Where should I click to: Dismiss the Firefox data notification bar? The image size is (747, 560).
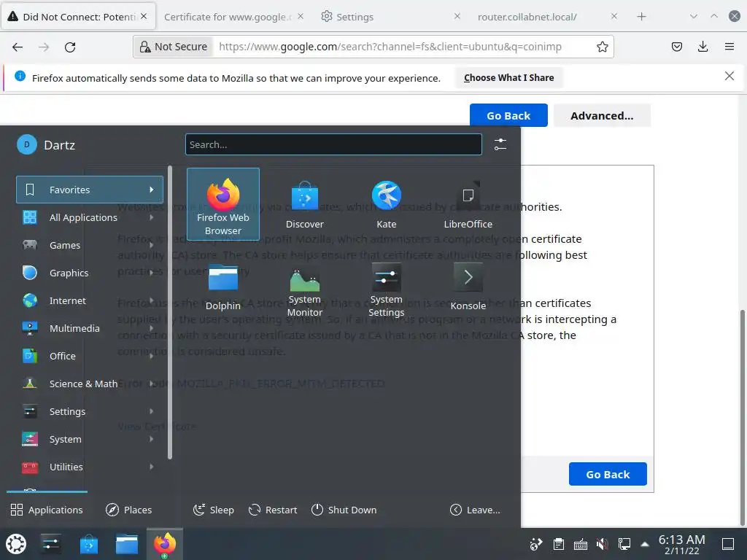(729, 76)
